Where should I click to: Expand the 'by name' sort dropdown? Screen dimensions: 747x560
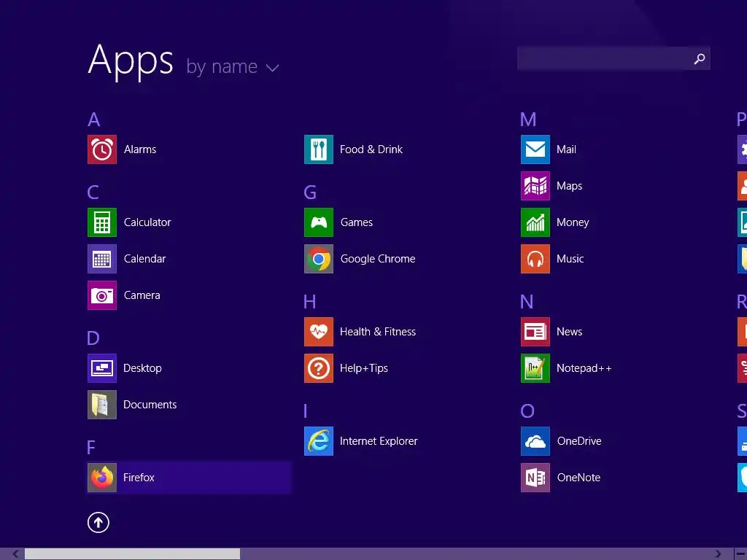(233, 67)
